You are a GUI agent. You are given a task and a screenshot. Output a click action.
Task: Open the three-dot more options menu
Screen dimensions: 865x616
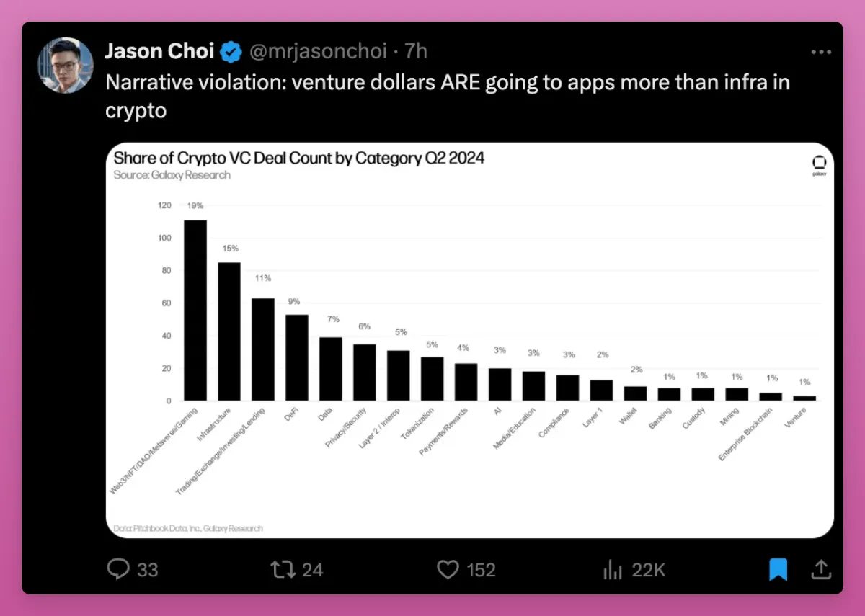pos(821,52)
